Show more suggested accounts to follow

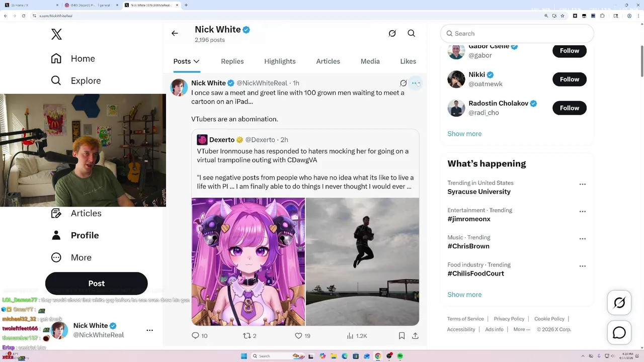464,134
